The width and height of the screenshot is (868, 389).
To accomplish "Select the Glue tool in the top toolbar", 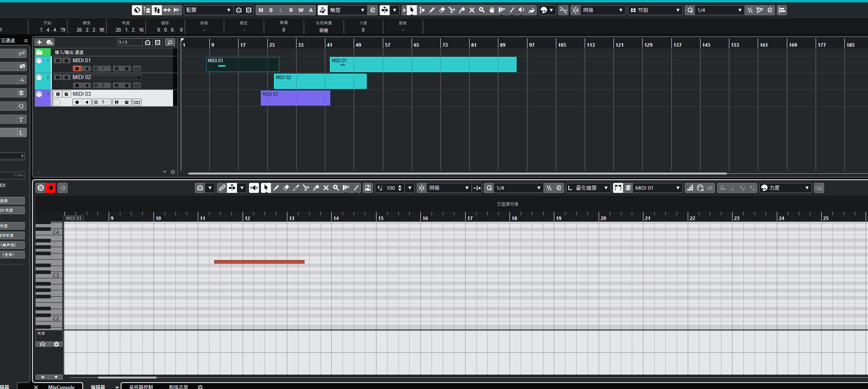I will (462, 10).
